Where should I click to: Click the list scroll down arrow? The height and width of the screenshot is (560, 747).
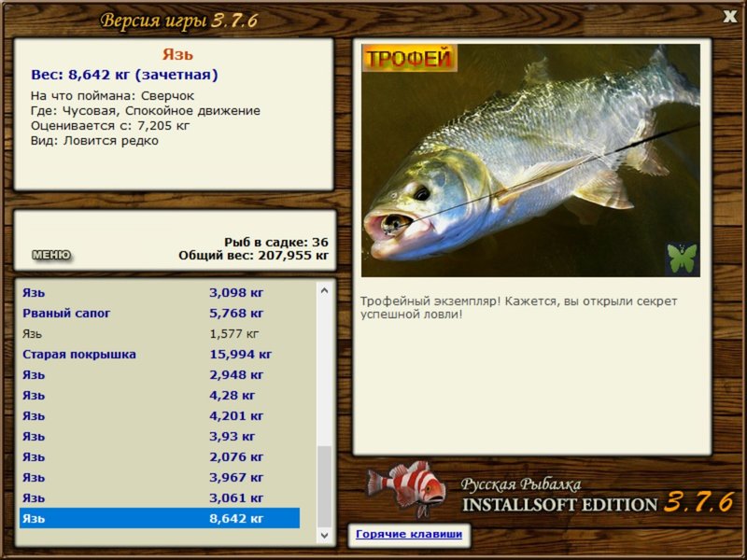coord(324,536)
